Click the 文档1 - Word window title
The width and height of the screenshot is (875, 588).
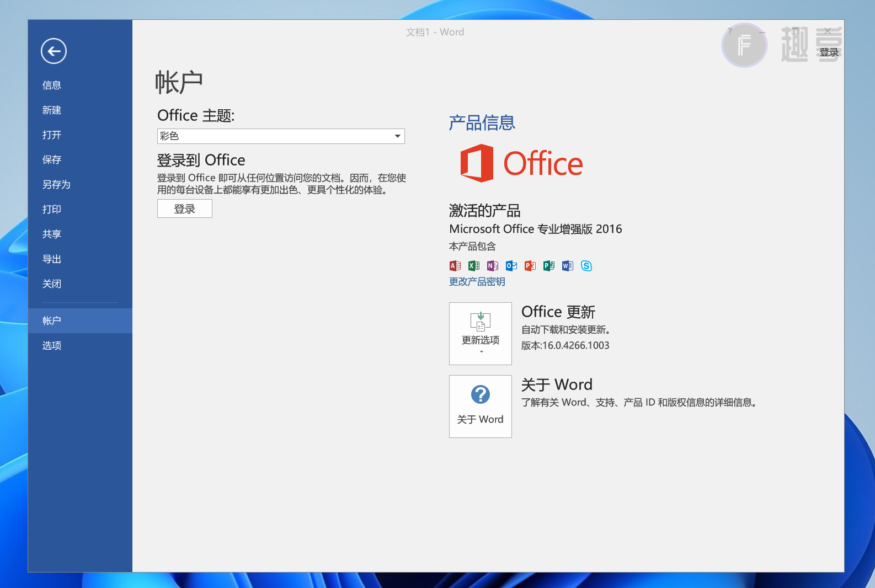435,32
